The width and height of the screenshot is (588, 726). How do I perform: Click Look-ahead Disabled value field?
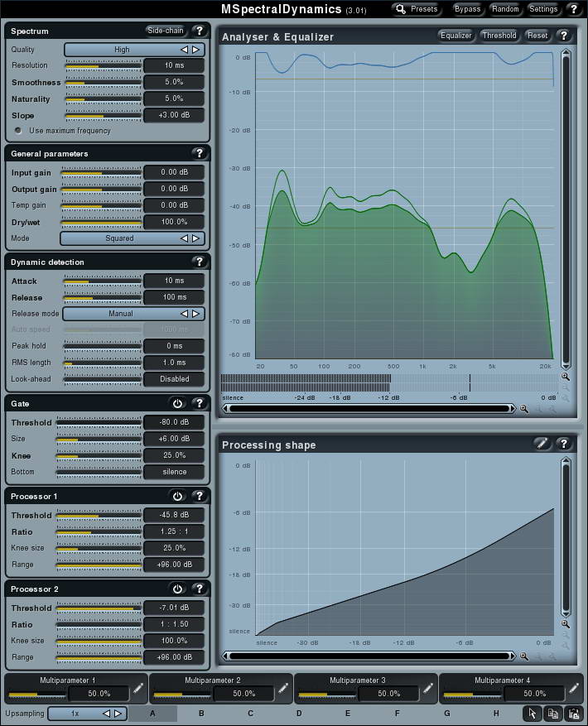174,379
